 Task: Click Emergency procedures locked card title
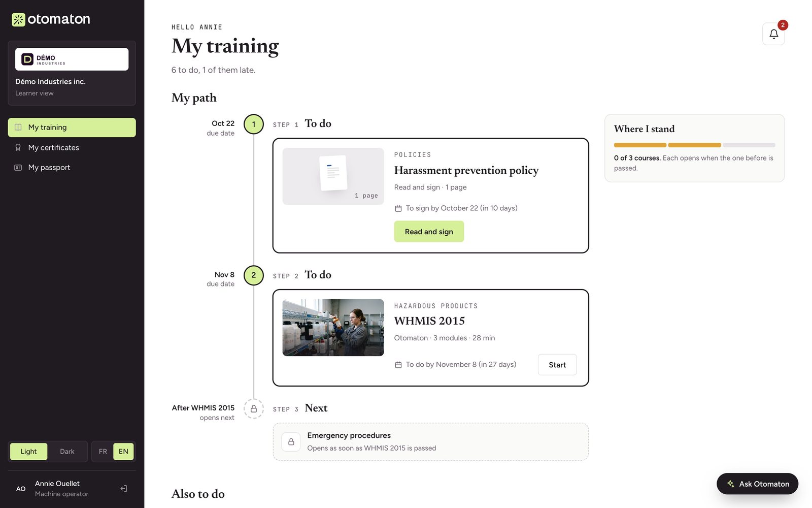point(349,435)
